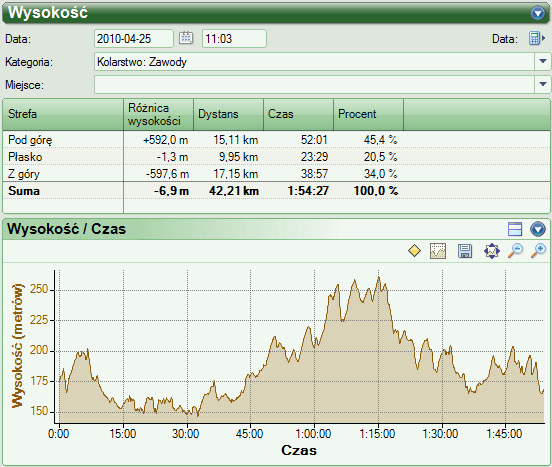
Task: Click the empty Miejsce field
Action: point(314,85)
